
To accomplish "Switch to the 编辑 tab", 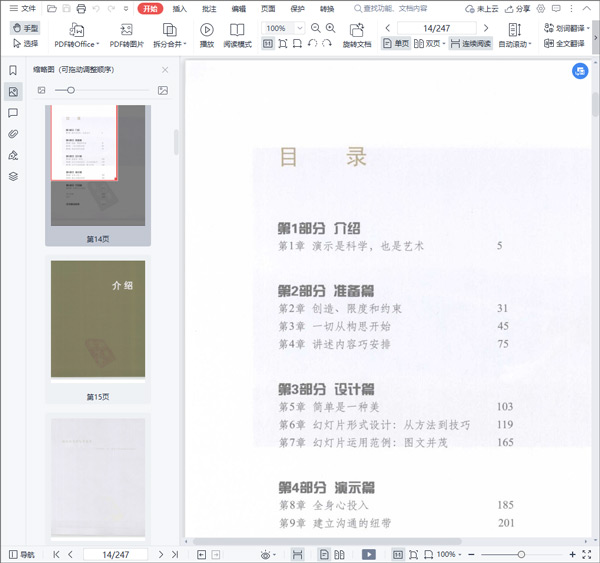I will [x=239, y=8].
